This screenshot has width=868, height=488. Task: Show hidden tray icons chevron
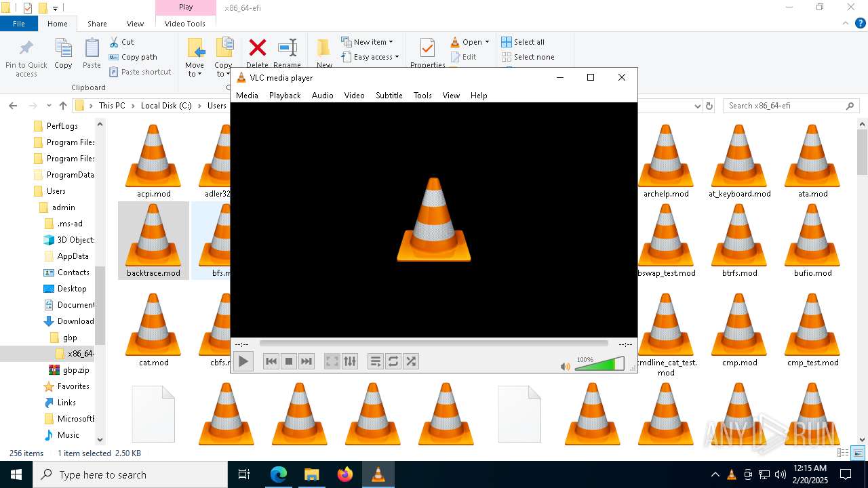715,474
